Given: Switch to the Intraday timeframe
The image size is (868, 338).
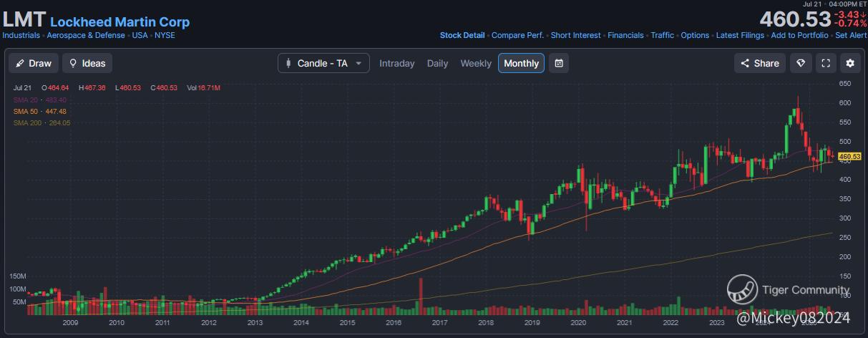Looking at the screenshot, I should 396,63.
